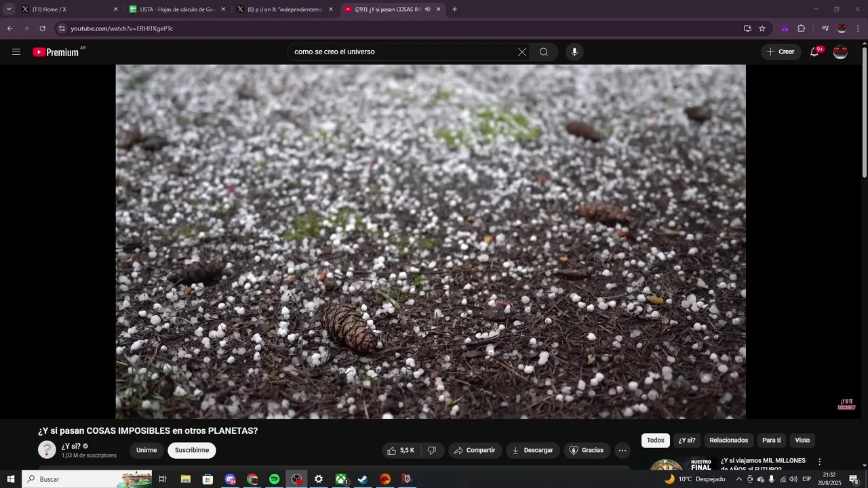
Task: Open ¿Y si? channel avatar
Action: tap(47, 449)
